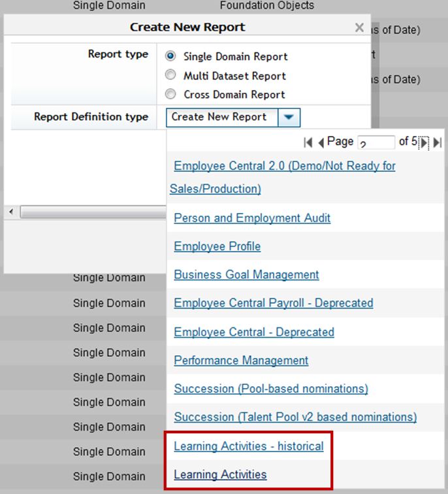448x494 pixels.
Task: Close the Create New Report dialog
Action: click(359, 27)
